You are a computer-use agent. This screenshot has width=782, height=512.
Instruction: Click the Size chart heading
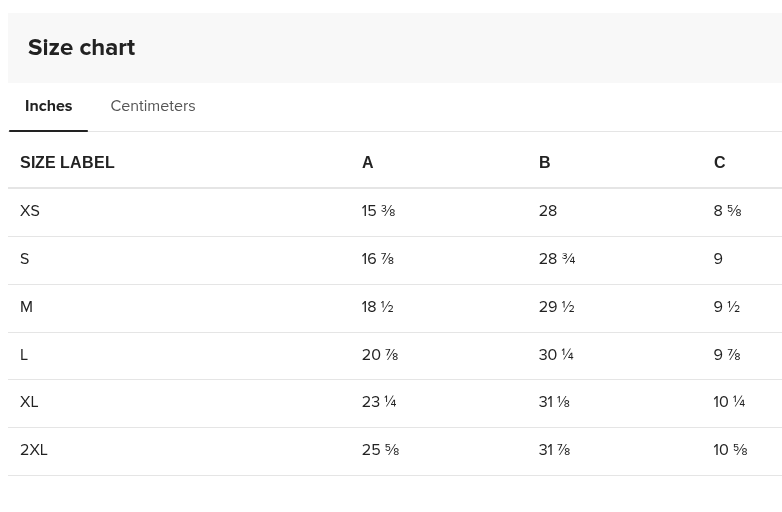pos(81,47)
